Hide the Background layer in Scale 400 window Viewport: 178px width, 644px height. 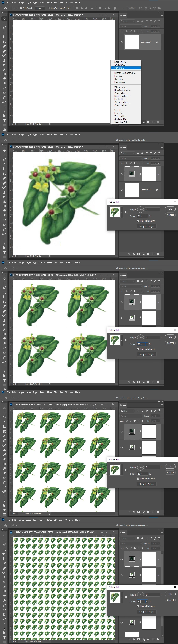click(x=122, y=190)
